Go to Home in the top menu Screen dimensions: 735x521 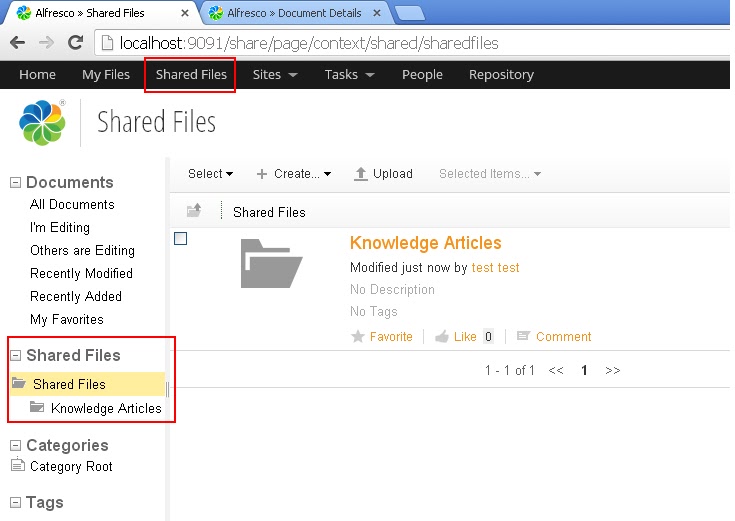point(38,75)
